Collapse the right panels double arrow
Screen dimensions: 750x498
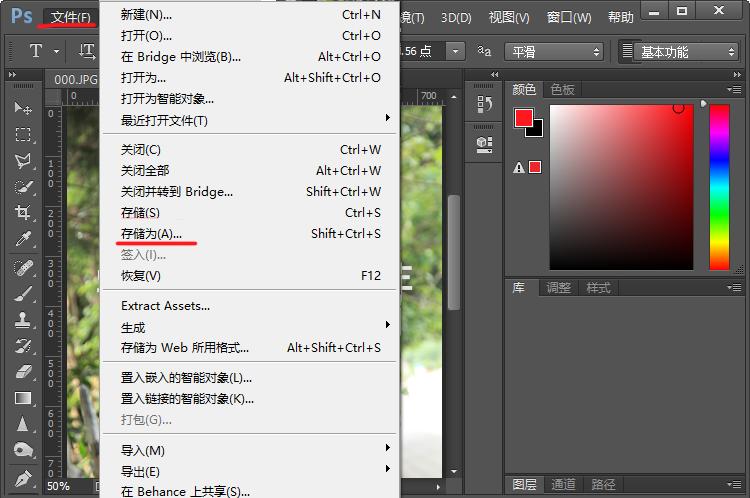coord(737,75)
